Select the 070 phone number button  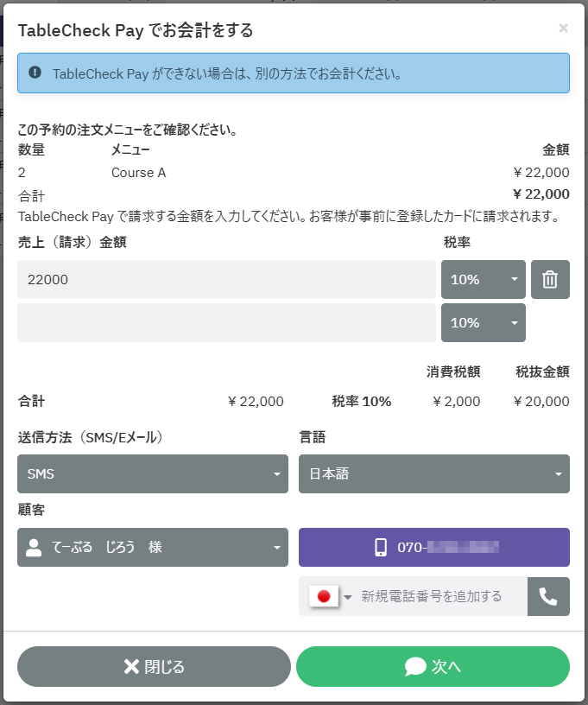click(434, 547)
